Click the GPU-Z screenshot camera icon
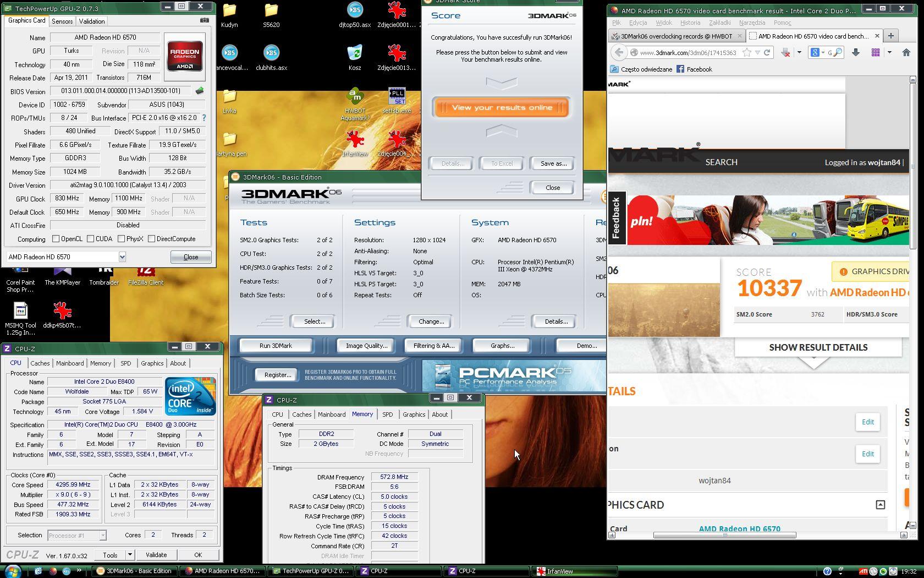Viewport: 924px width, 578px height. [205, 20]
